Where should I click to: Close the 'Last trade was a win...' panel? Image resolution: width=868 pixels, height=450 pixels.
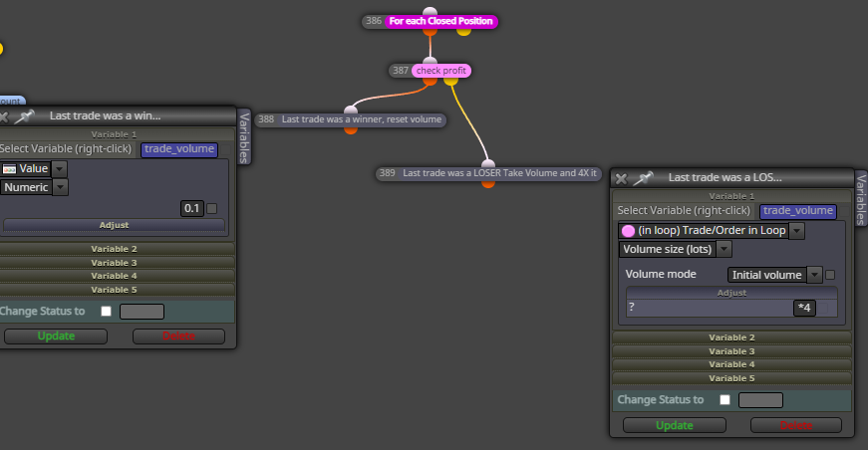3,116
